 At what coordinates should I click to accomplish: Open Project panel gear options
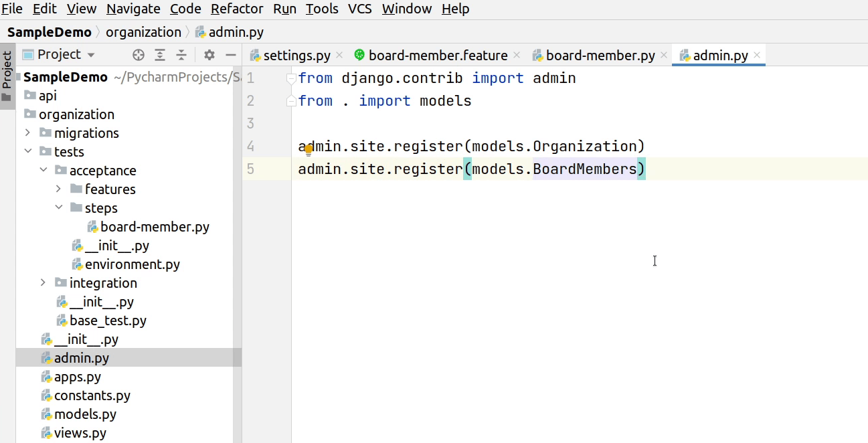(209, 55)
